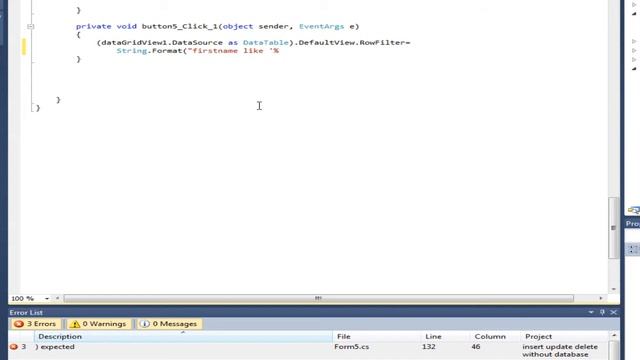Click the horizontal scrollbar left arrow
Screen dimensions: 640x360
click(57, 298)
